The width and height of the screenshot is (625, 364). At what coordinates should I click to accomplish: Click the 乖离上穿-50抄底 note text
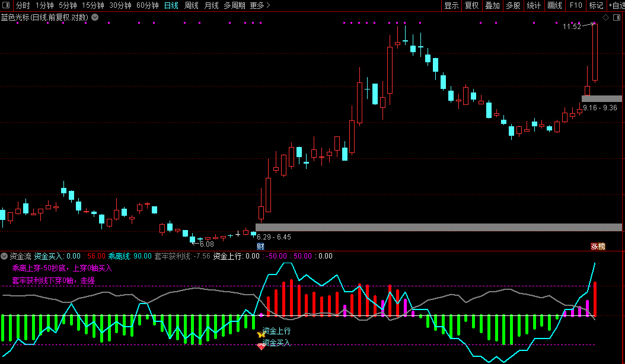[x=62, y=269]
